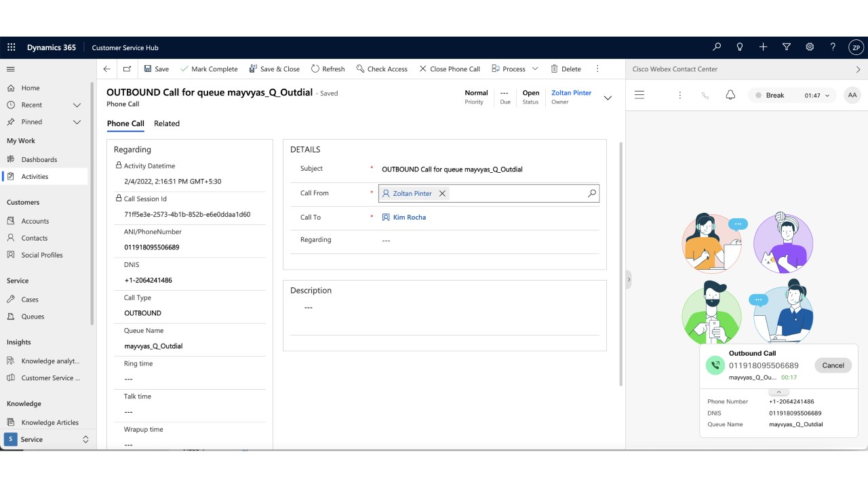Delete the phone call record

(x=566, y=69)
